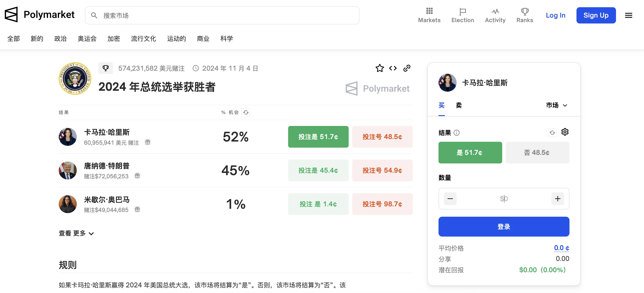The image size is (644, 293).
Task: Refresh odds with the refresh icon near 机会
Action: pos(246,112)
